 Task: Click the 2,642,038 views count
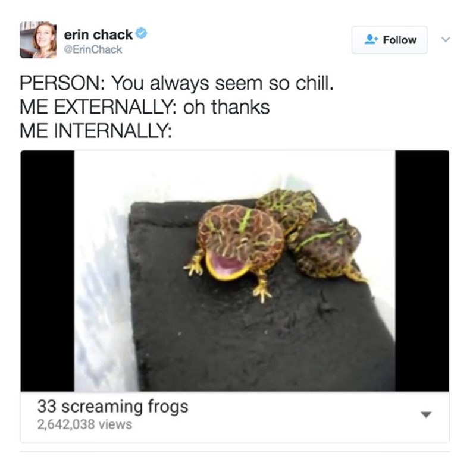coord(84,424)
